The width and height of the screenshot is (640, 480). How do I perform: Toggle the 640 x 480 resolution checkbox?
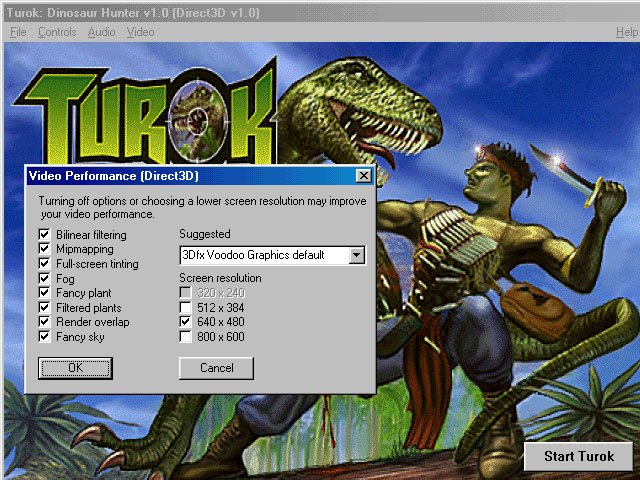[x=185, y=322]
